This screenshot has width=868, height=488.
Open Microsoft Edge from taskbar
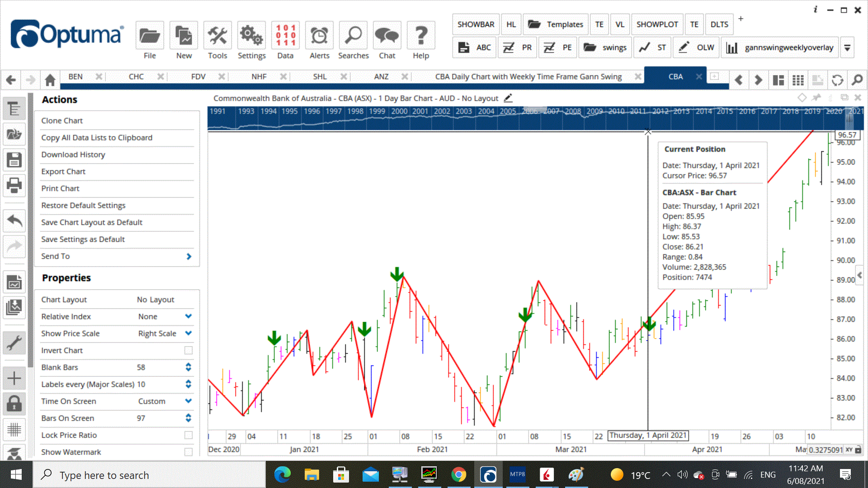click(x=282, y=475)
